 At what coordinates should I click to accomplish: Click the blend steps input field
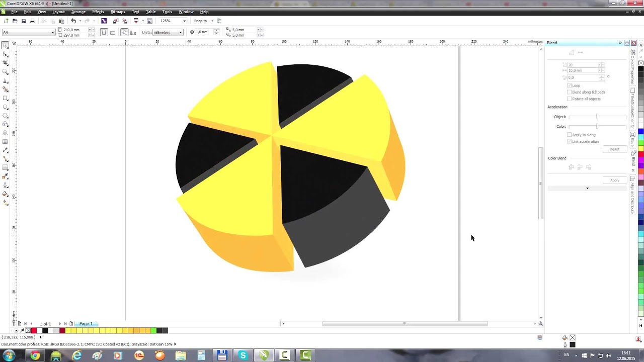pyautogui.click(x=583, y=65)
